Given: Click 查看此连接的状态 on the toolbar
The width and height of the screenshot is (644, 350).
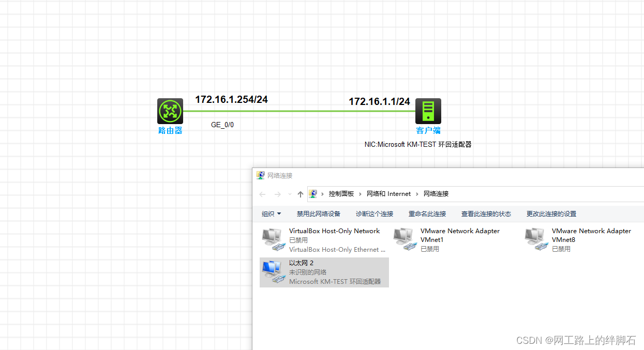Looking at the screenshot, I should pyautogui.click(x=486, y=213).
